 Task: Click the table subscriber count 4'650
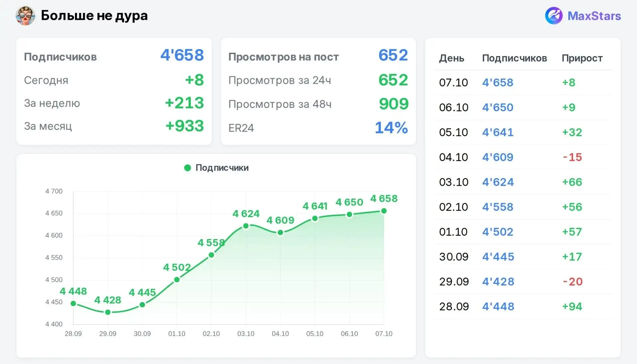[498, 107]
